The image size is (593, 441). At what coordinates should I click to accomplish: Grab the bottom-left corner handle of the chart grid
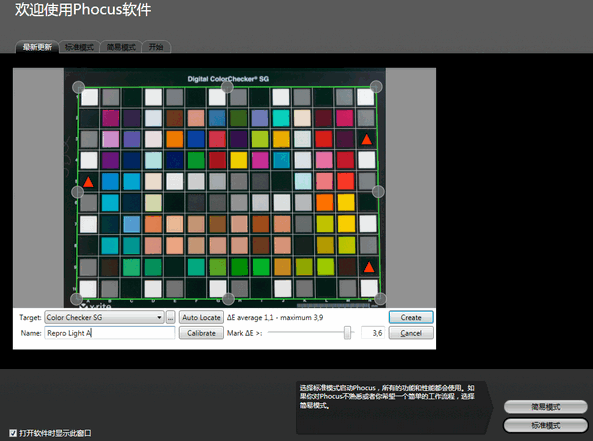coord(76,299)
